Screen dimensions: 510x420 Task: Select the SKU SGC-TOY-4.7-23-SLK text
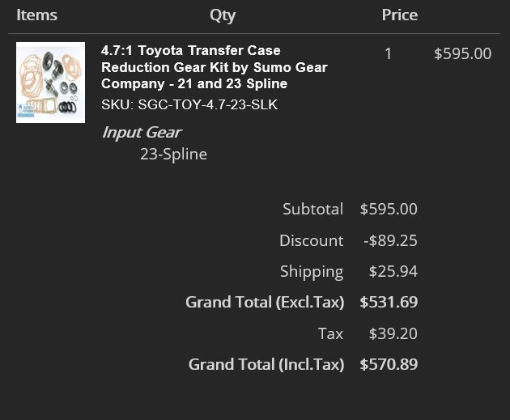[189, 104]
